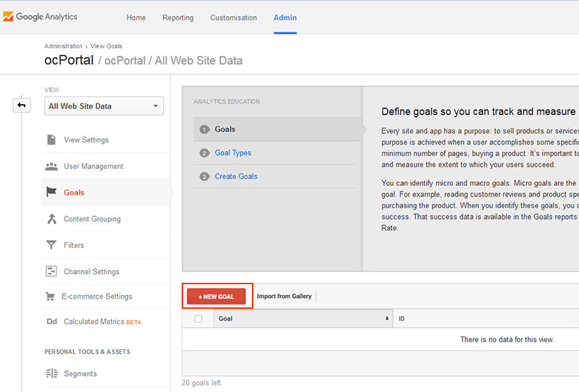Click the Goals flag icon

(51, 192)
